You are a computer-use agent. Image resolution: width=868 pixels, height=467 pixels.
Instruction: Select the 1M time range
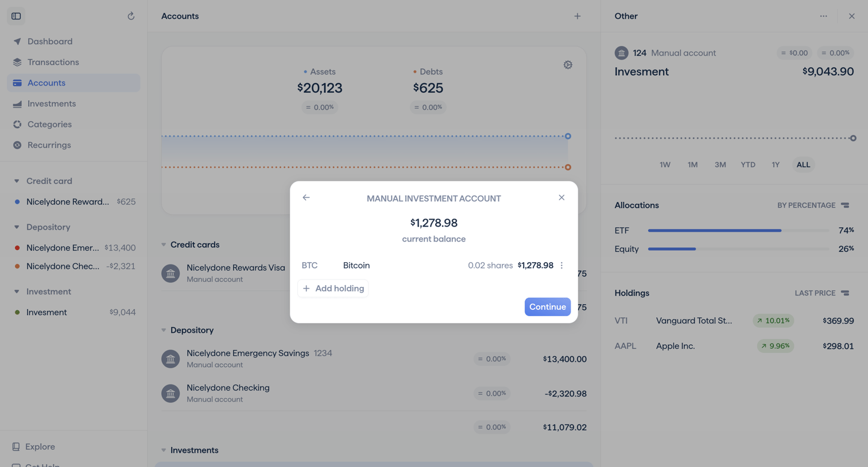(693, 165)
